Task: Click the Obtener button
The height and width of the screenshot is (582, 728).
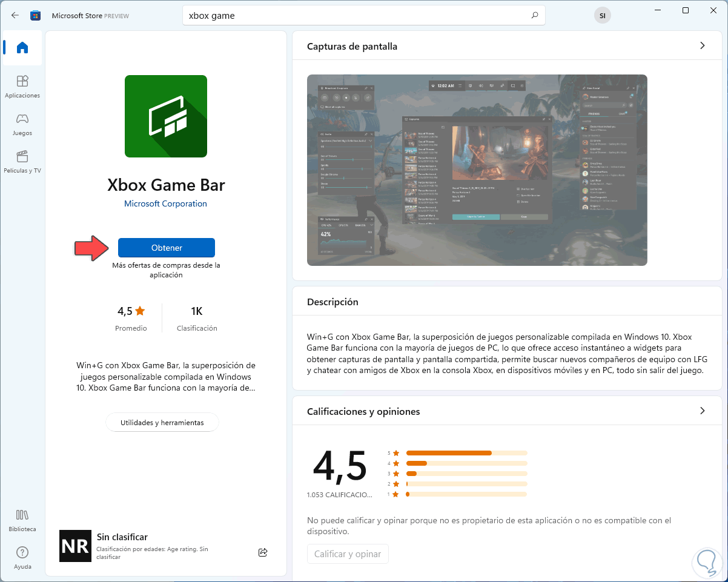Action: click(x=167, y=248)
